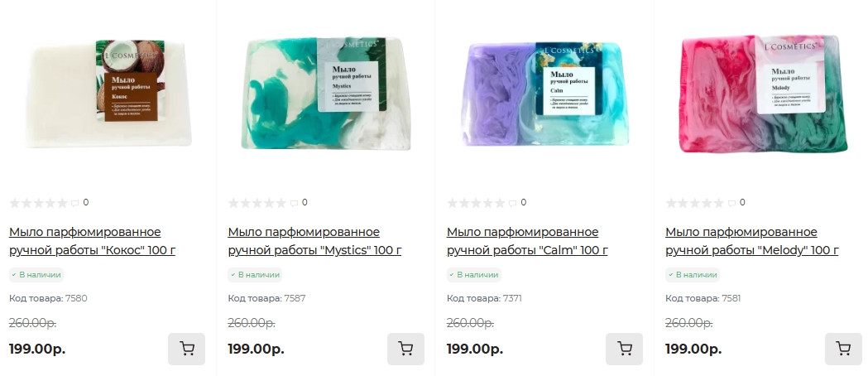Open reviews comment icon for Melody soap
This screenshot has height=376, width=868.
pos(731,203)
